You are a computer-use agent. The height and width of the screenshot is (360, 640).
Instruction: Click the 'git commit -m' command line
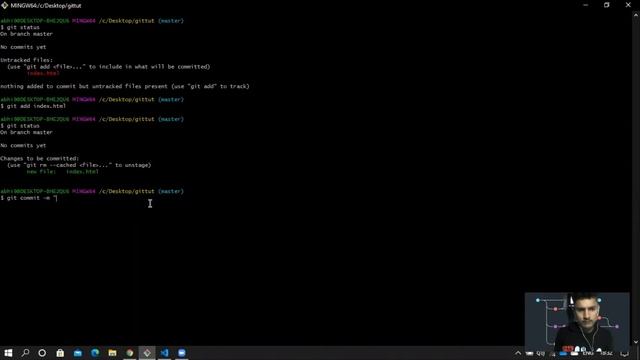click(x=29, y=198)
